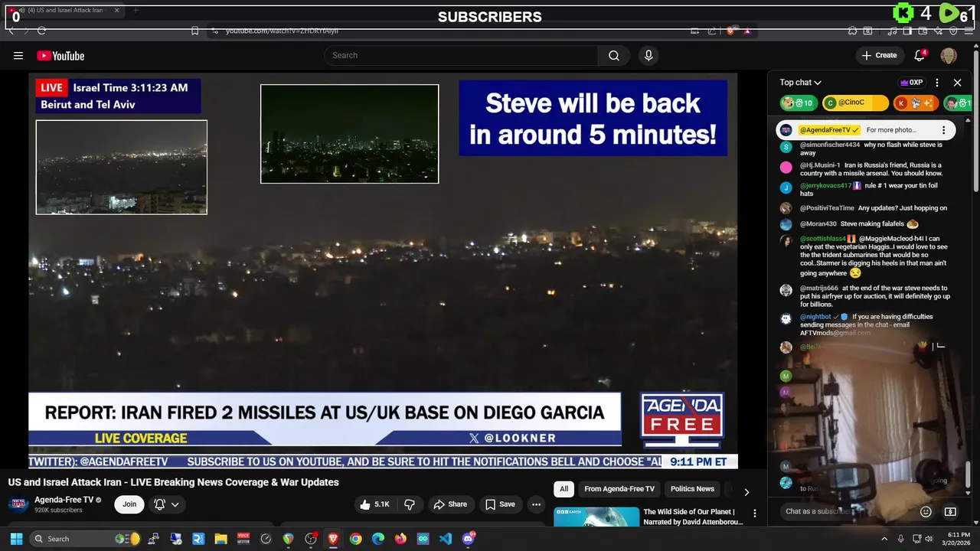
Task: Open options for Wild Side video
Action: click(754, 514)
